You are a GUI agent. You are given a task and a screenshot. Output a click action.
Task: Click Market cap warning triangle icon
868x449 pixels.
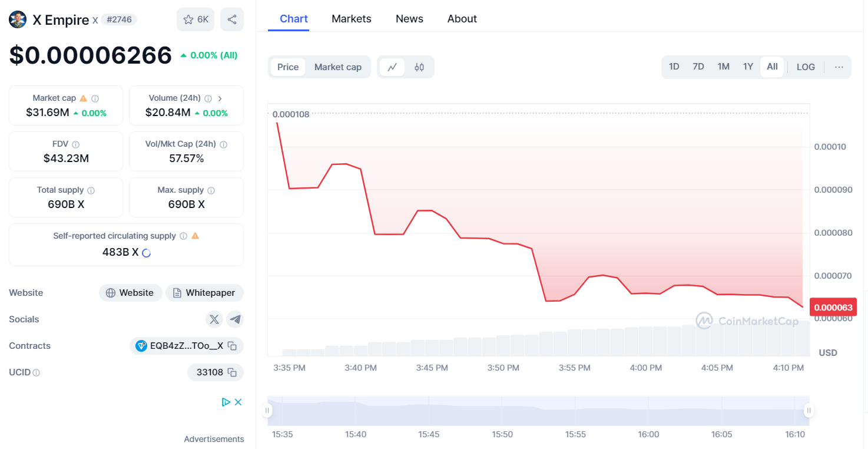pos(83,98)
